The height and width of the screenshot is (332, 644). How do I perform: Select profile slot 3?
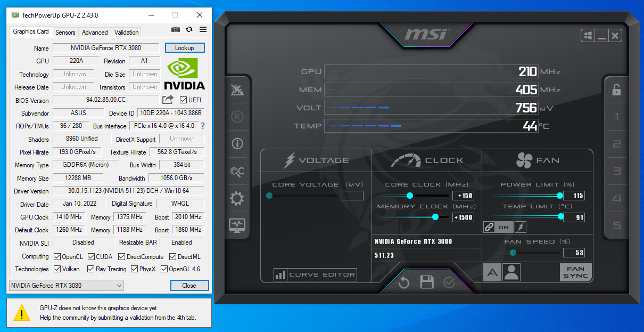[617, 171]
